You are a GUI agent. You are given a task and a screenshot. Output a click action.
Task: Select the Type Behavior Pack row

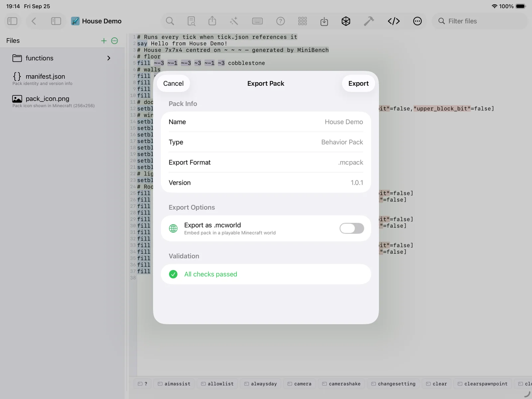coord(266,142)
